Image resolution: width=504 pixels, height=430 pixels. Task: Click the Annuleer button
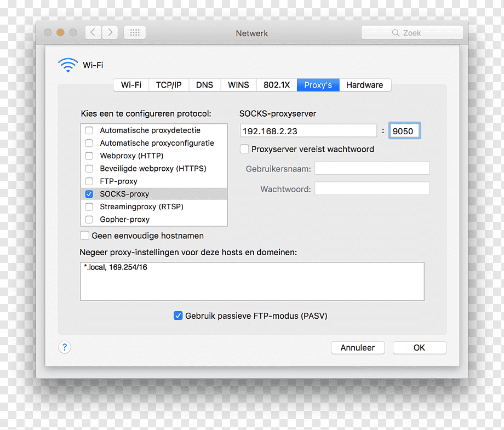pos(358,348)
